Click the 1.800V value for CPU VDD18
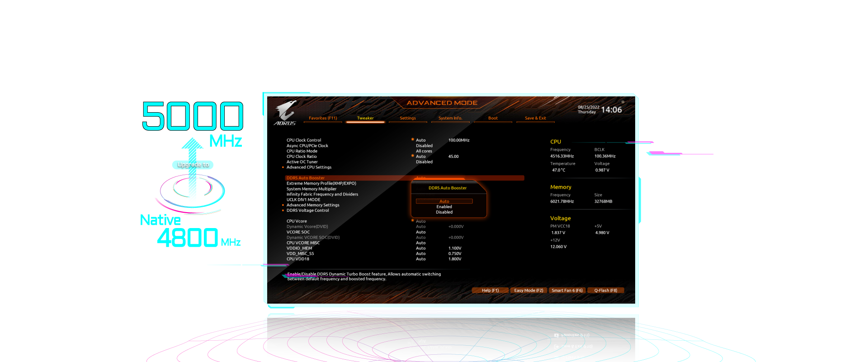The image size is (868, 362). click(x=455, y=259)
